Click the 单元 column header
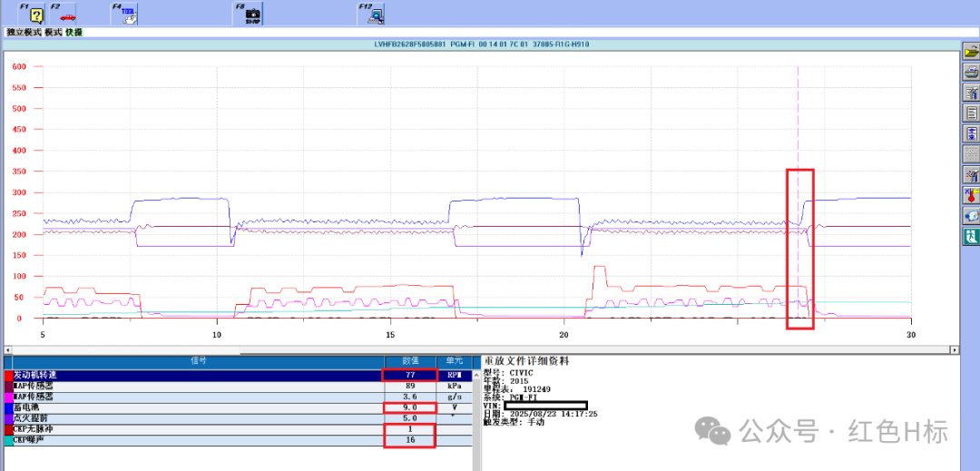The height and width of the screenshot is (471, 980). (454, 361)
